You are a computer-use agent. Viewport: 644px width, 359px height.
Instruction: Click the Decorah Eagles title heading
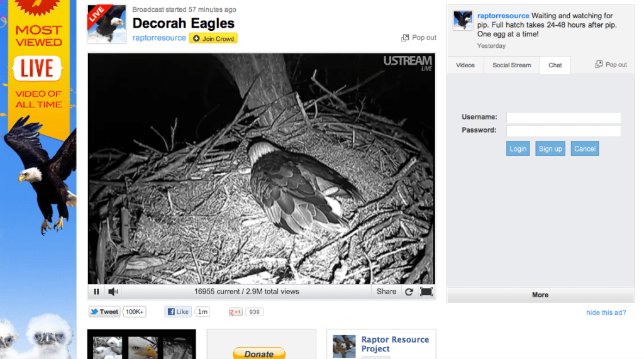pos(183,23)
